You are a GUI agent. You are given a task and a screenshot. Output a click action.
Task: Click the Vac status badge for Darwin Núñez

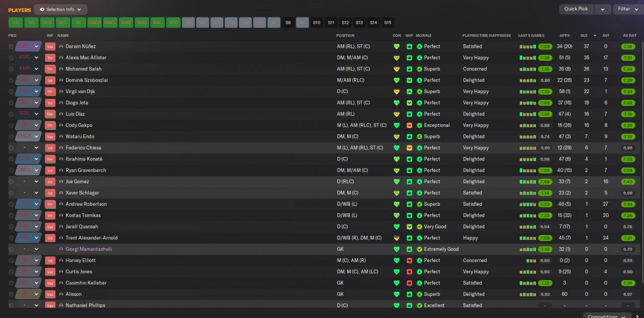pyautogui.click(x=50, y=46)
